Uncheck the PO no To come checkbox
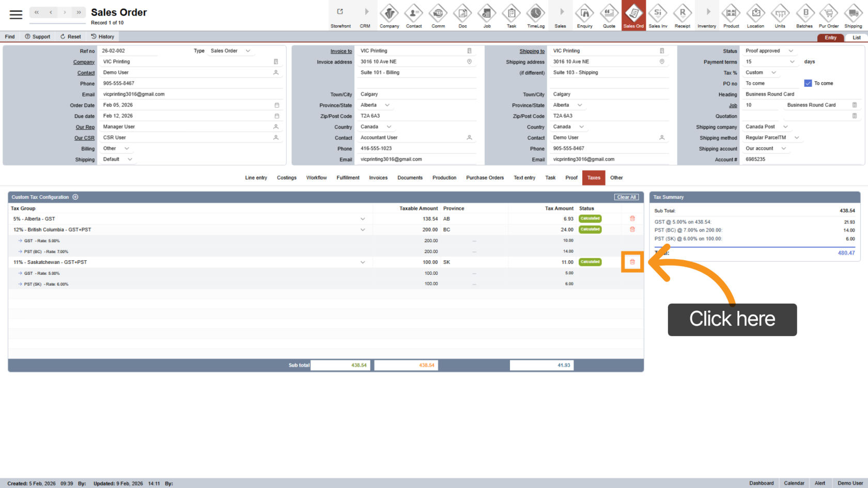Screen dimensions: 868x488 click(x=808, y=83)
